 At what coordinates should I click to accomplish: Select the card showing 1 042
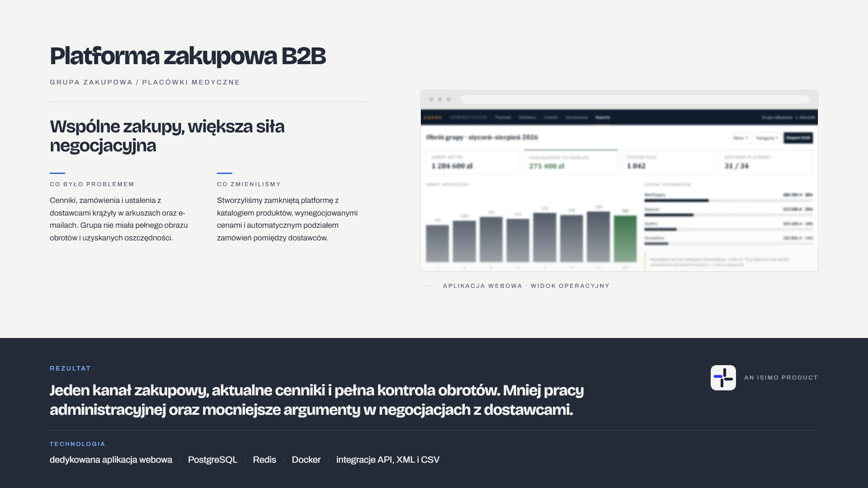pos(668,162)
